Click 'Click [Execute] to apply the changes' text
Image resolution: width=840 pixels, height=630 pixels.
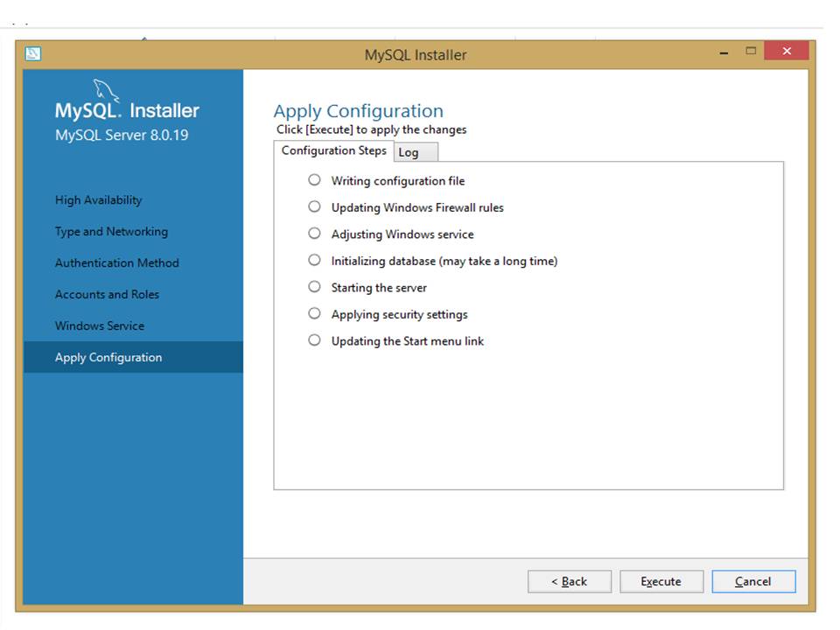point(371,129)
